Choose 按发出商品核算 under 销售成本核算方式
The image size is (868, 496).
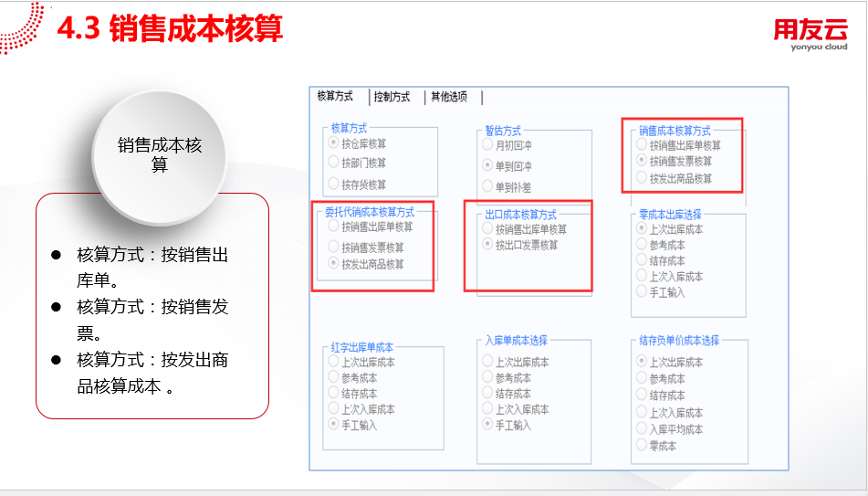pyautogui.click(x=643, y=178)
